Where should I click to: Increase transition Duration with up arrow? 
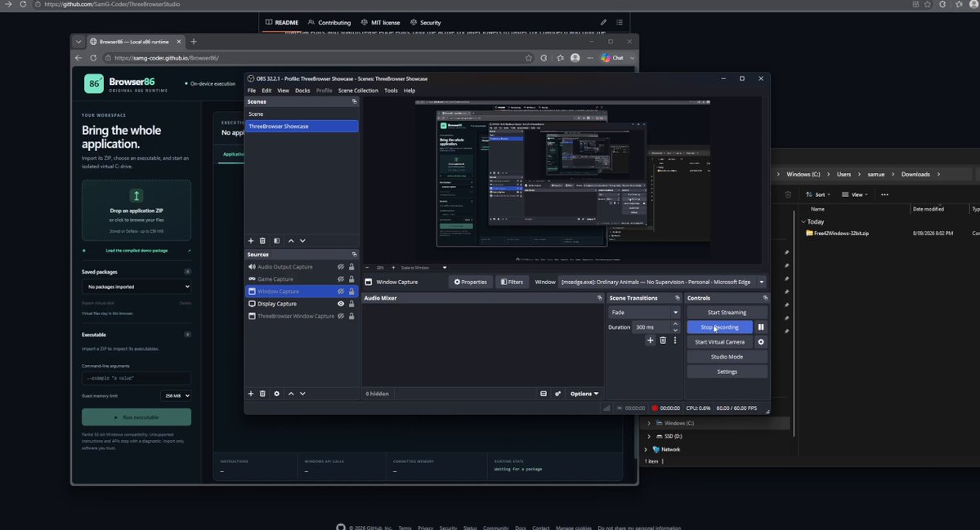click(x=675, y=324)
